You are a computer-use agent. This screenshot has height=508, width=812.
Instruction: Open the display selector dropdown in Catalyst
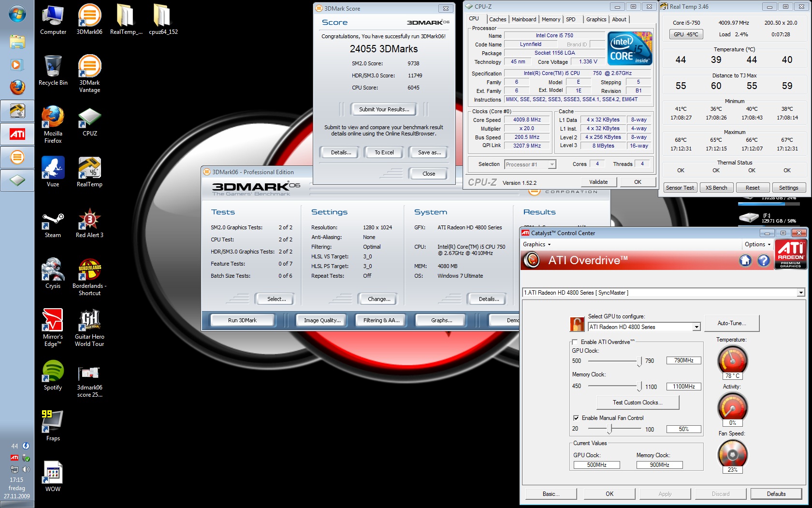801,293
